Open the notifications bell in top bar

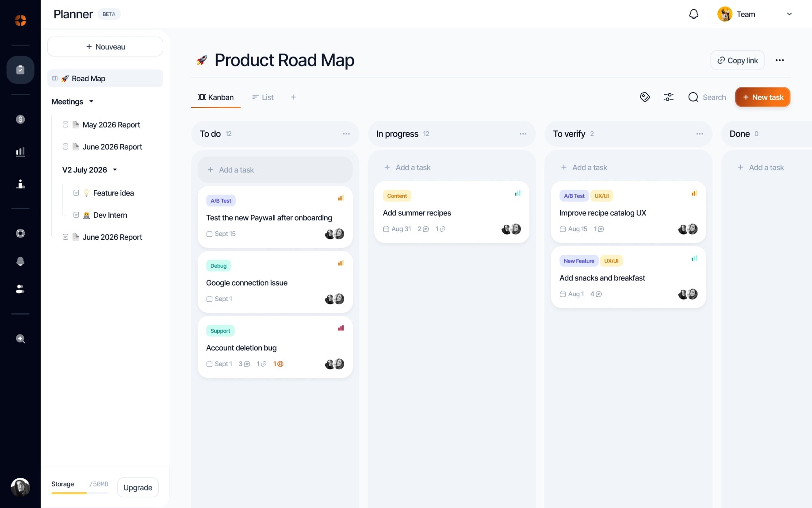(693, 14)
